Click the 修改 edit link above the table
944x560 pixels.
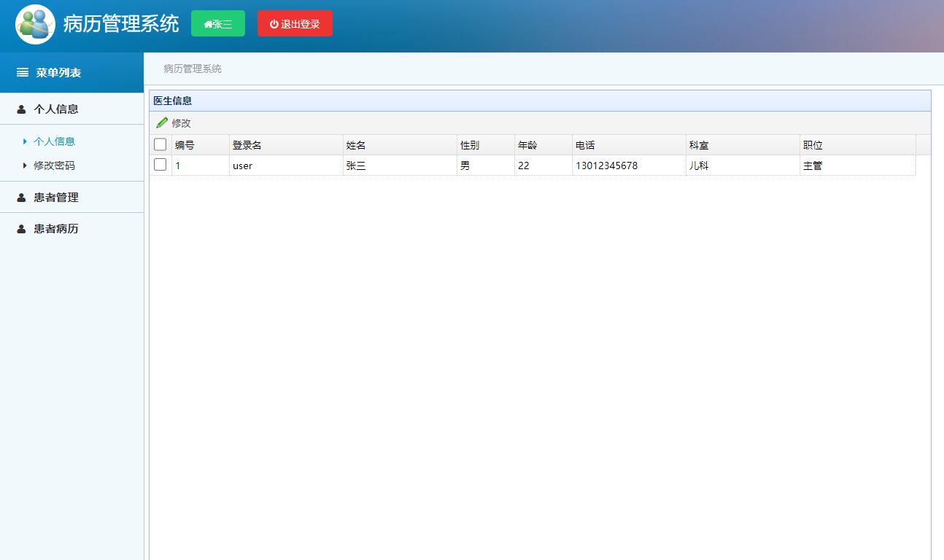[179, 122]
